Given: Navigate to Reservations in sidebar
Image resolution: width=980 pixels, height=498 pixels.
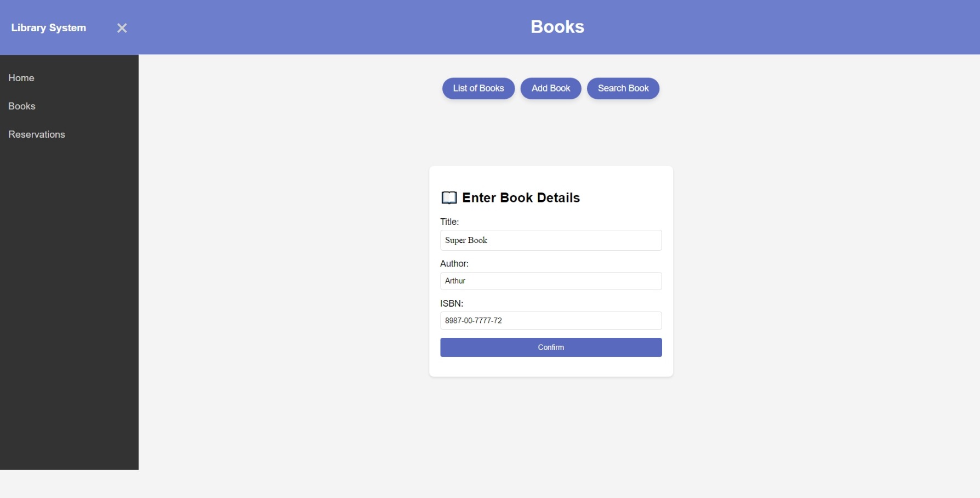Looking at the screenshot, I should [x=36, y=134].
